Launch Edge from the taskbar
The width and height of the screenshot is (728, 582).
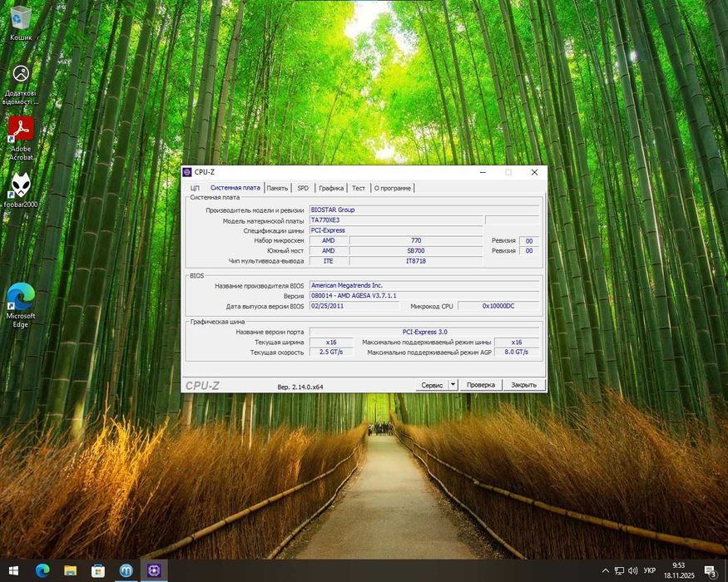pos(42,570)
